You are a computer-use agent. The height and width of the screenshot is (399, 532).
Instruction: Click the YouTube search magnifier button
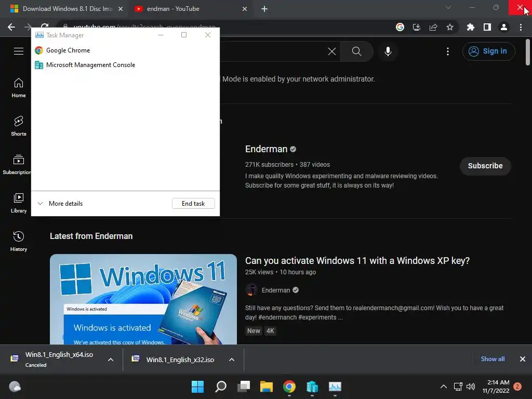356,51
